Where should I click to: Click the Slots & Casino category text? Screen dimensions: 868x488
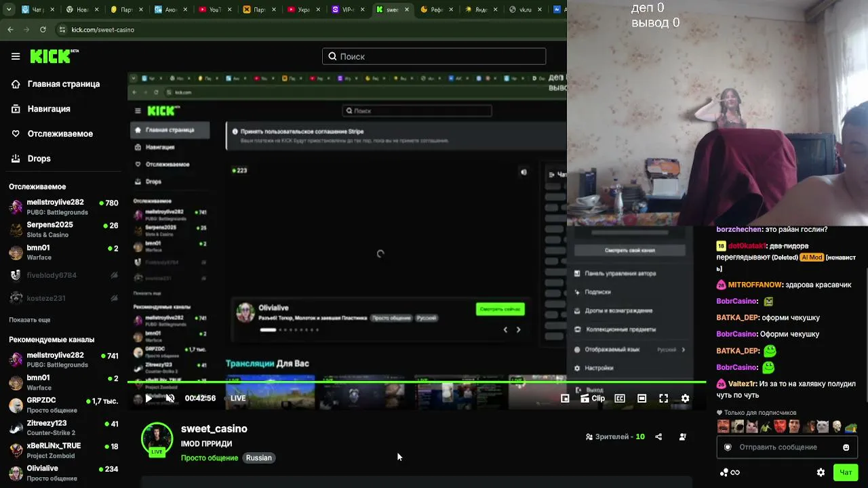pos(47,235)
